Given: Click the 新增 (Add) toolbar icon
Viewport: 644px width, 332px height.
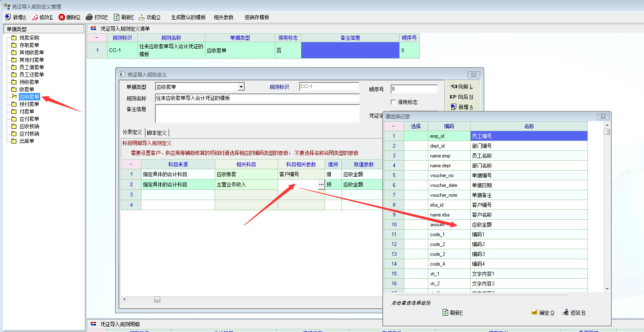Looking at the screenshot, I should point(8,17).
